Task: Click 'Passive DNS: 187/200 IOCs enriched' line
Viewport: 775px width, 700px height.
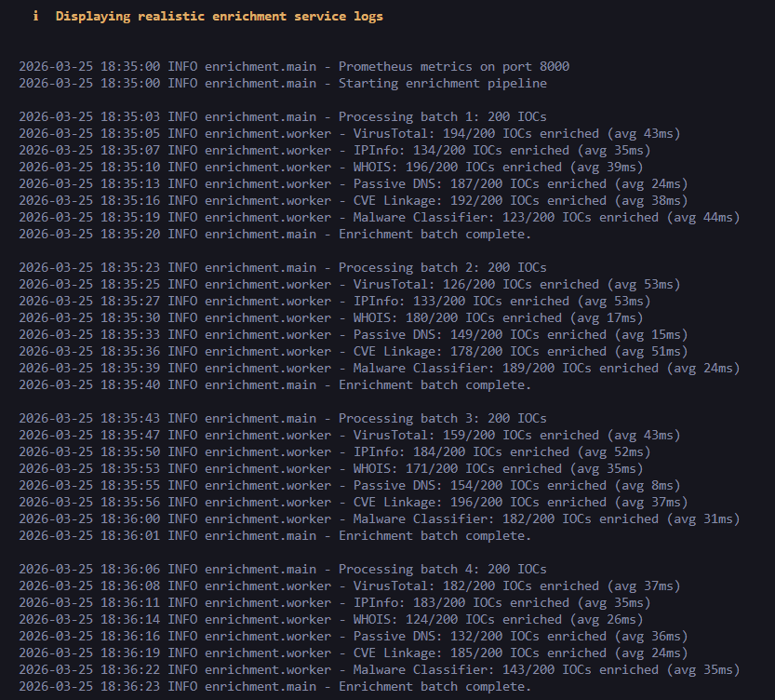Action: [354, 184]
